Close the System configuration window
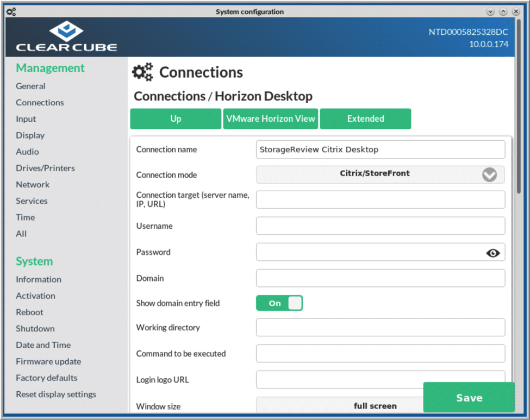This screenshot has width=530, height=420. 516,12
